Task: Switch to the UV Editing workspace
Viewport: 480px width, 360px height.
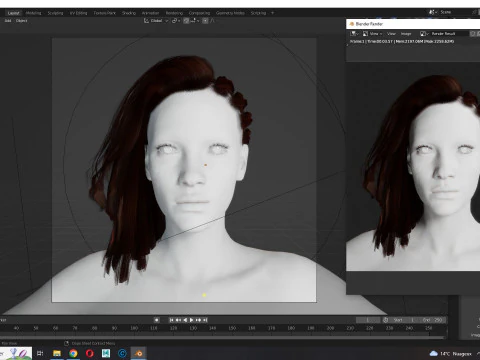Action: click(78, 13)
